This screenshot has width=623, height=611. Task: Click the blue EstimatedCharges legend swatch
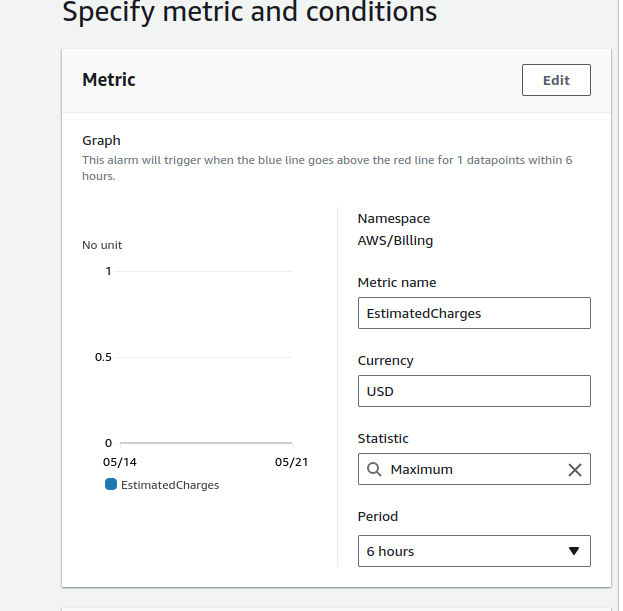111,484
